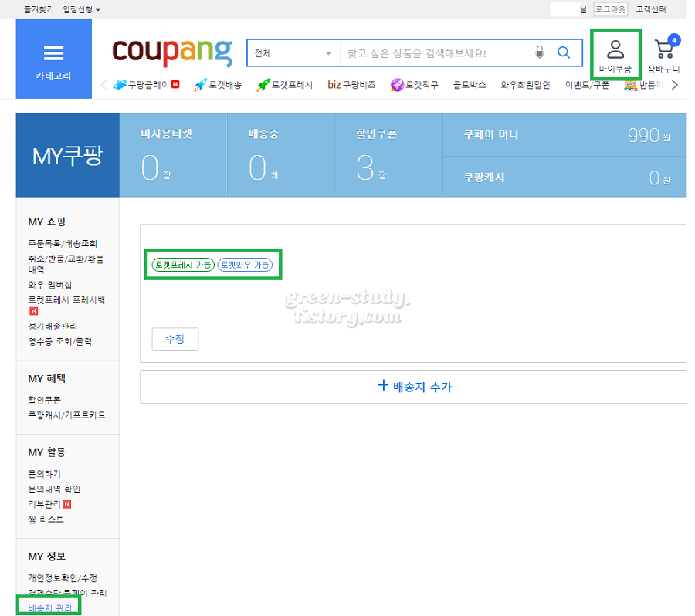Open 쿠팡캐시/기프트카드 in sidebar
The height and width of the screenshot is (616, 695).
tap(66, 415)
